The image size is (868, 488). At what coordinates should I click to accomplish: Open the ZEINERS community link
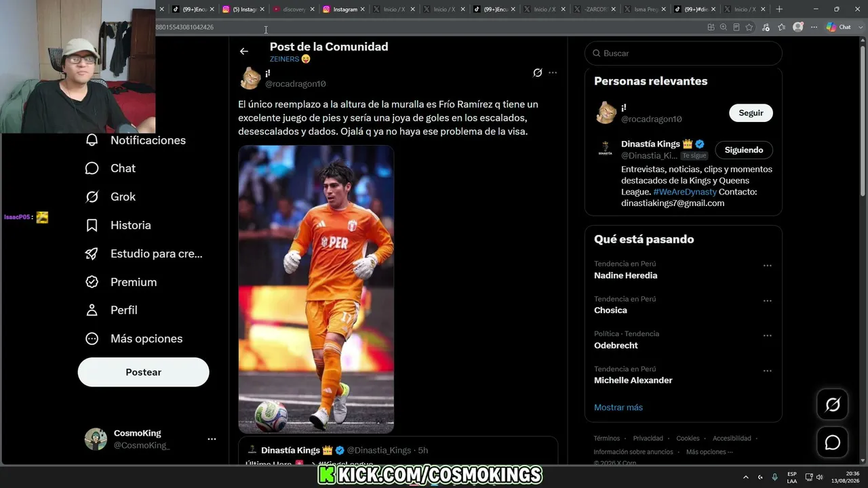[290, 59]
